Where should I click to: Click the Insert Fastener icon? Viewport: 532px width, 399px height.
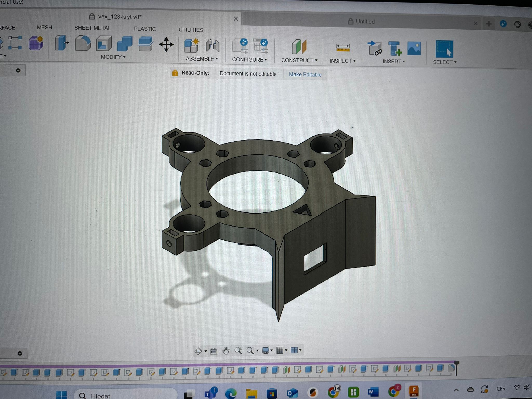[395, 49]
